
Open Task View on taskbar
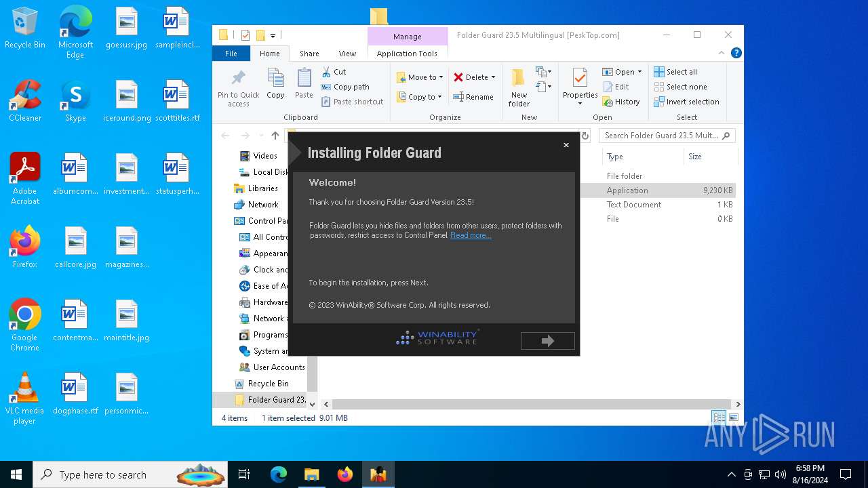(x=244, y=474)
